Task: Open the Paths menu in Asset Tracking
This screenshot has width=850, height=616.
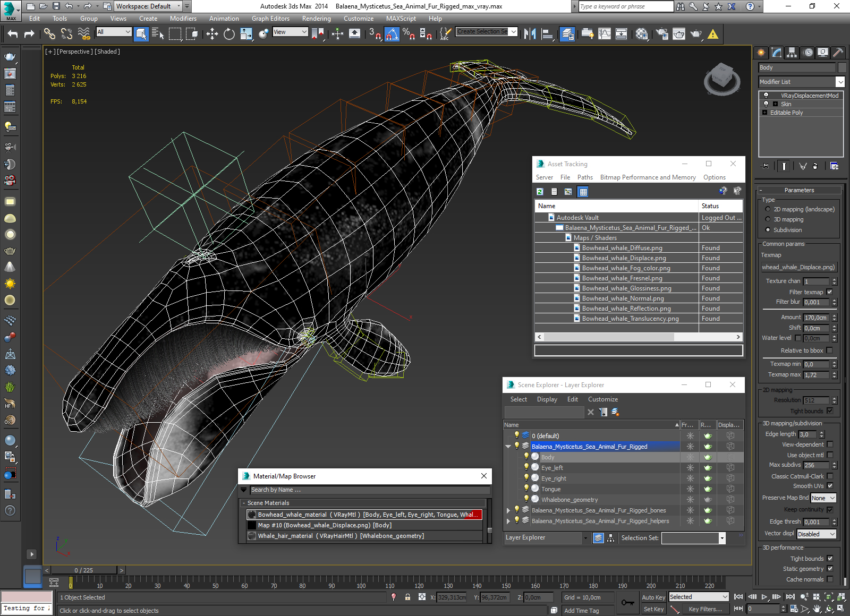Action: tap(585, 177)
